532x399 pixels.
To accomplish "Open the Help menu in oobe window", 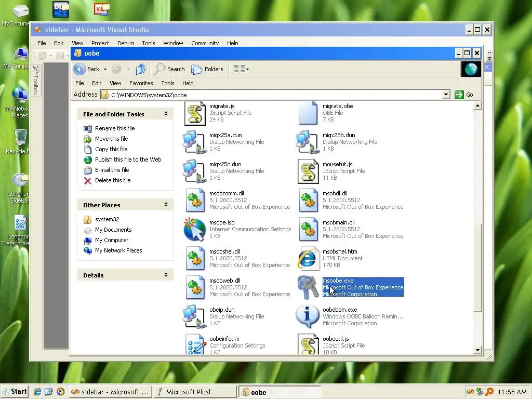I will 188,83.
